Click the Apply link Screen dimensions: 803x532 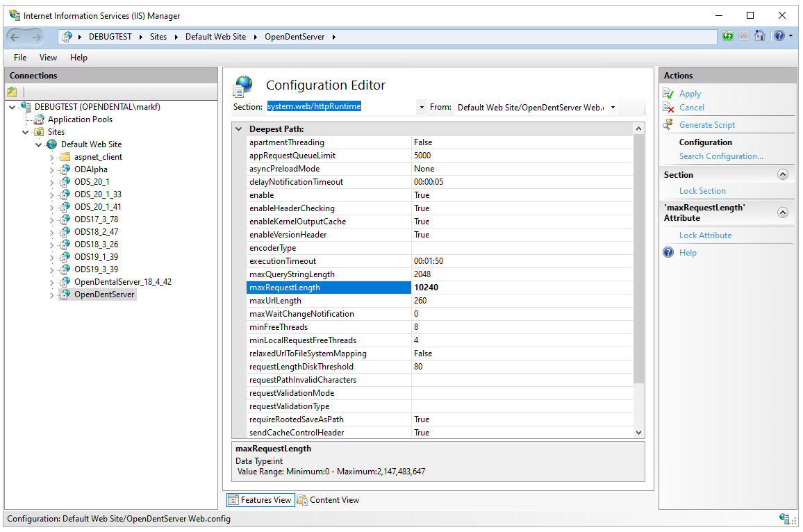click(690, 94)
